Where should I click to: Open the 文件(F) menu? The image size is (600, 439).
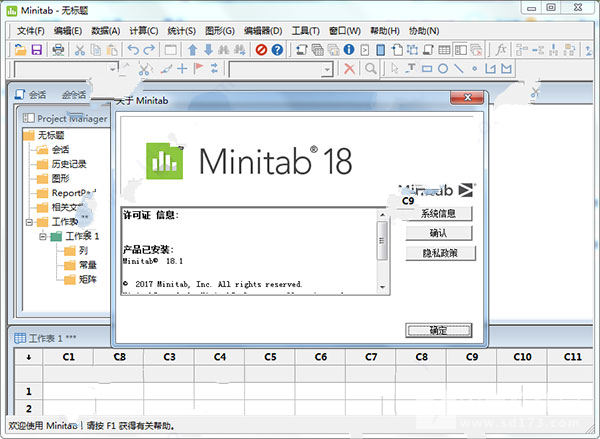31,31
